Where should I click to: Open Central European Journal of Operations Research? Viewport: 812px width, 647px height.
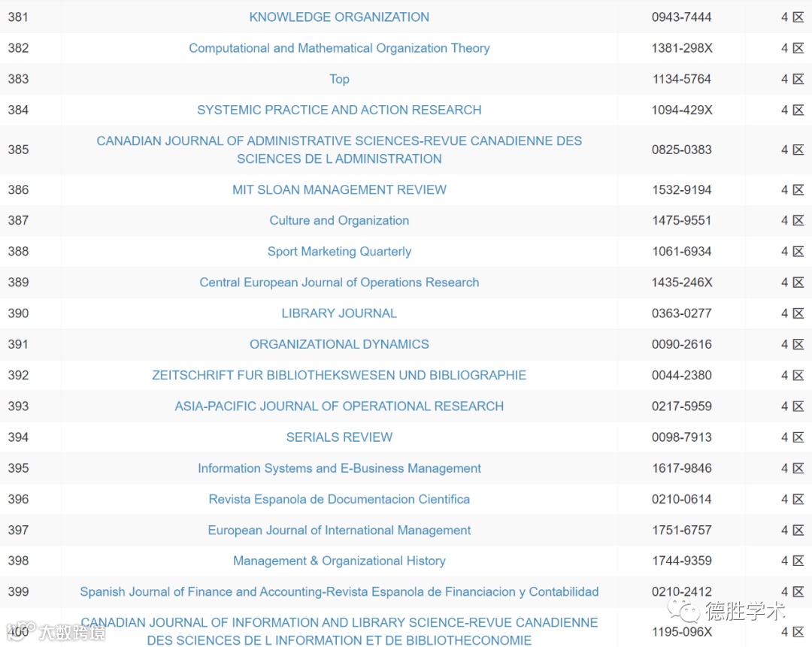point(339,283)
